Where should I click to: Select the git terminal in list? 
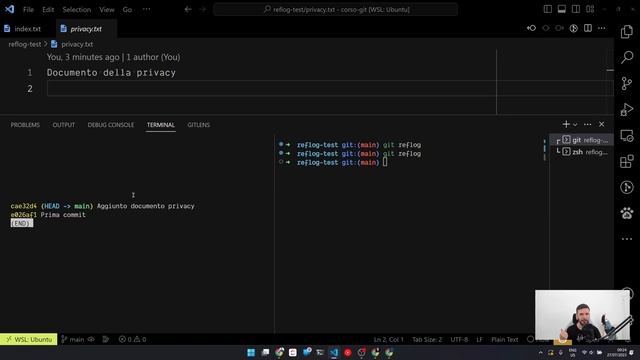coord(582,140)
